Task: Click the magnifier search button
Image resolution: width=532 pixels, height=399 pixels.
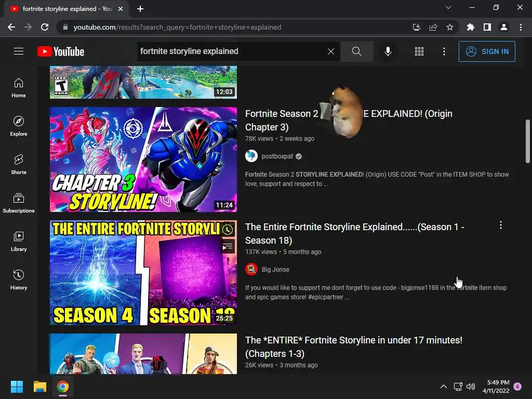Action: tap(356, 51)
